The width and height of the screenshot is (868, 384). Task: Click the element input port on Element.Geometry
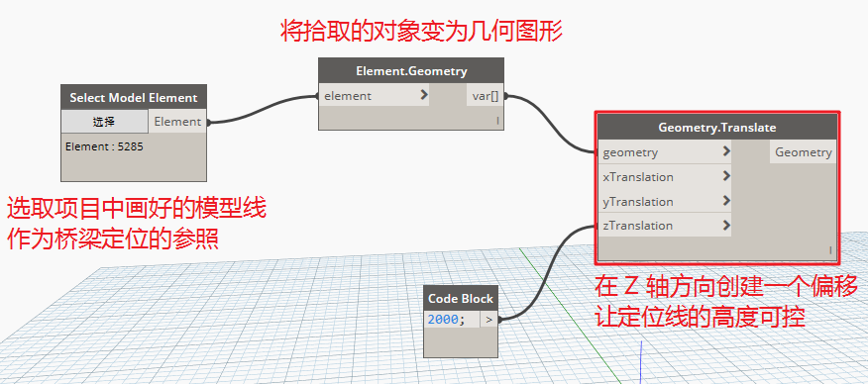click(x=375, y=96)
